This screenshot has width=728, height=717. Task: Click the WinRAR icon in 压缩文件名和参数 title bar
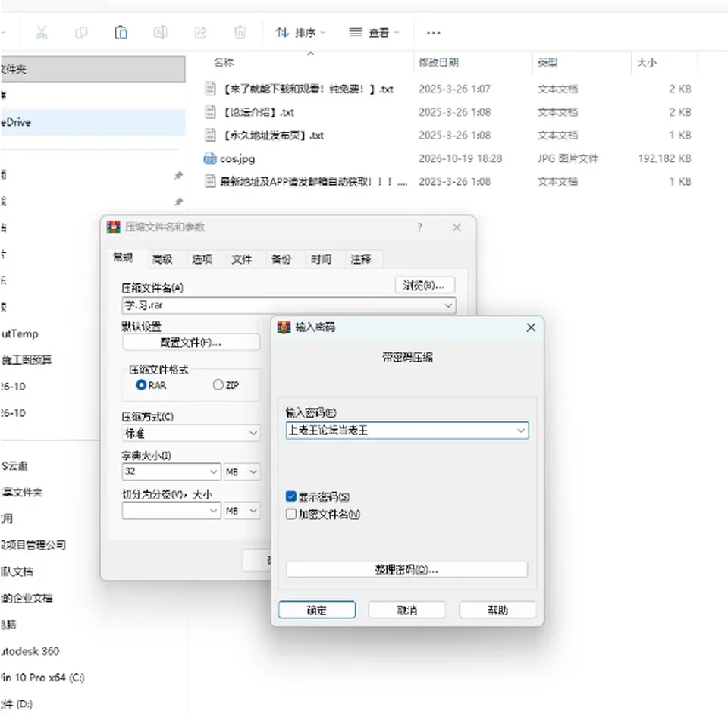(113, 227)
